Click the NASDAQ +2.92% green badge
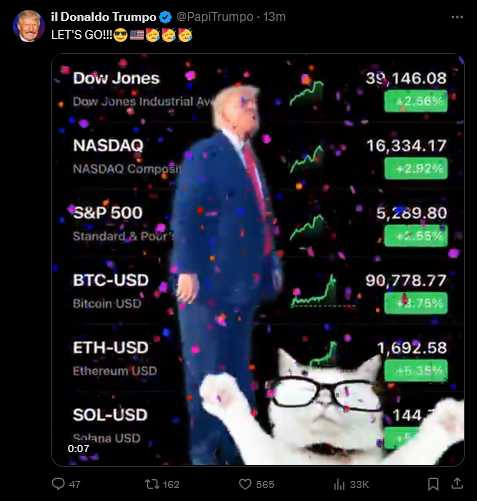The width and height of the screenshot is (477, 501). pos(416,169)
